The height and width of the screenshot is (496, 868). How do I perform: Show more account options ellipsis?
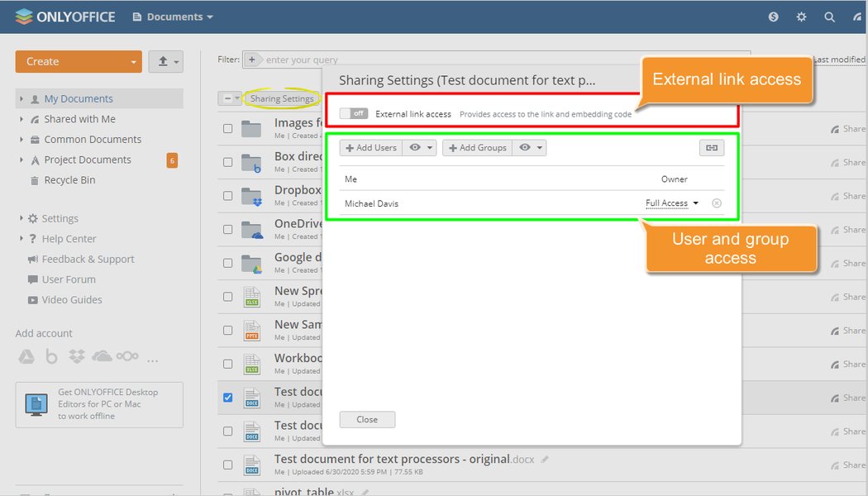click(x=153, y=360)
